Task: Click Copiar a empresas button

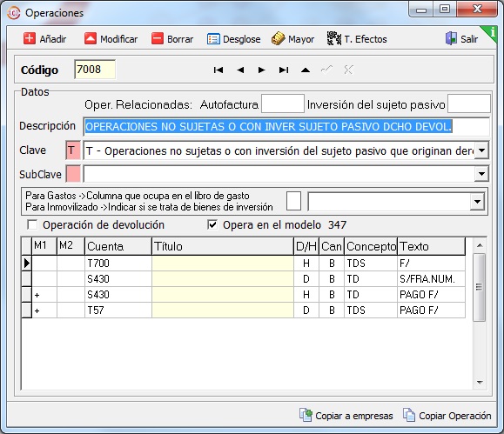Action: click(346, 416)
